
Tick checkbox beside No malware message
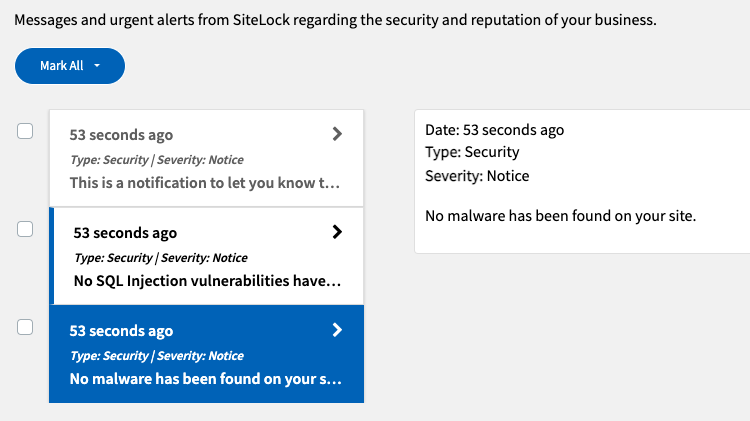pyautogui.click(x=25, y=327)
